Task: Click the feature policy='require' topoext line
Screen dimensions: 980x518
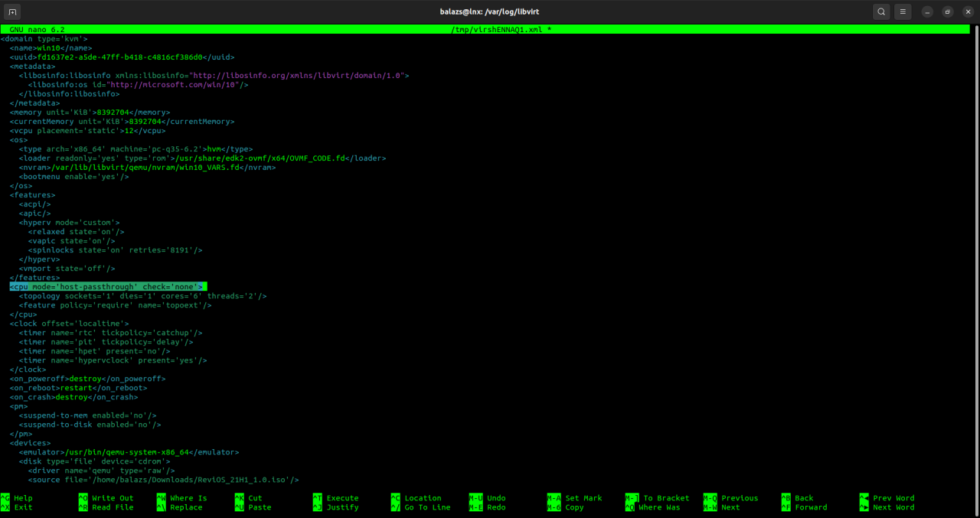Action: pyautogui.click(x=115, y=305)
